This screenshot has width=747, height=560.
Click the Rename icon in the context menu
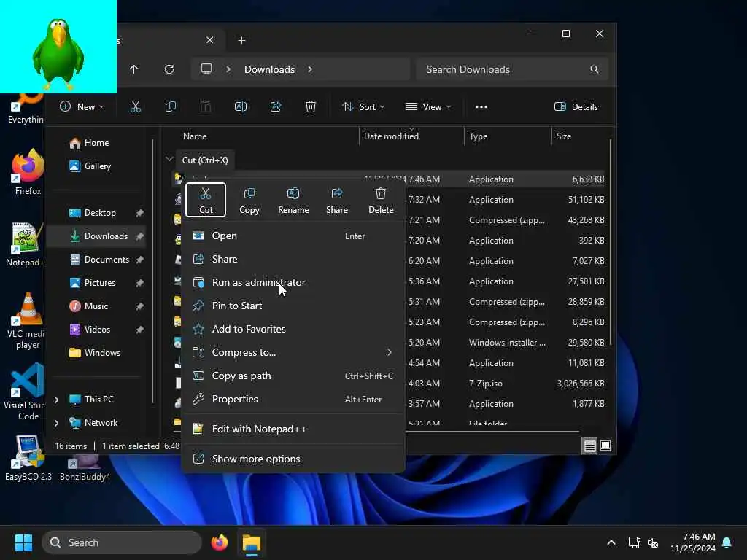click(x=293, y=193)
